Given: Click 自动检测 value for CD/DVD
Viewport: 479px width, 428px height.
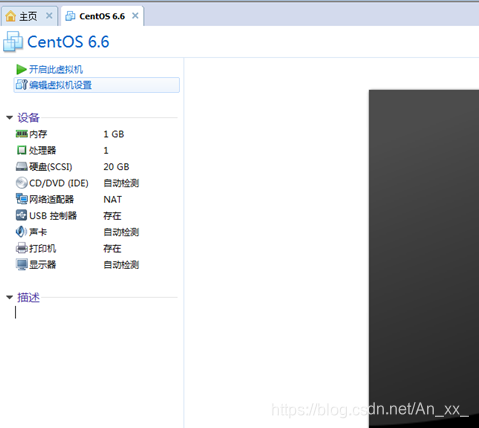Looking at the screenshot, I should [121, 183].
